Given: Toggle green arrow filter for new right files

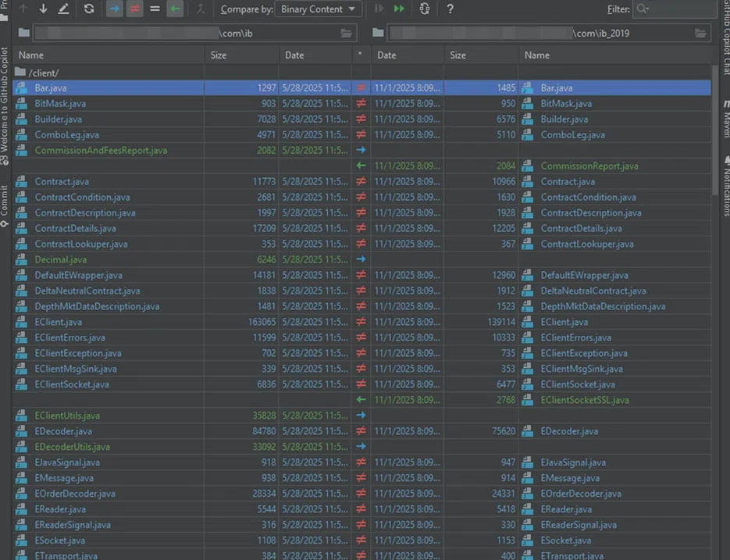Looking at the screenshot, I should coord(175,9).
